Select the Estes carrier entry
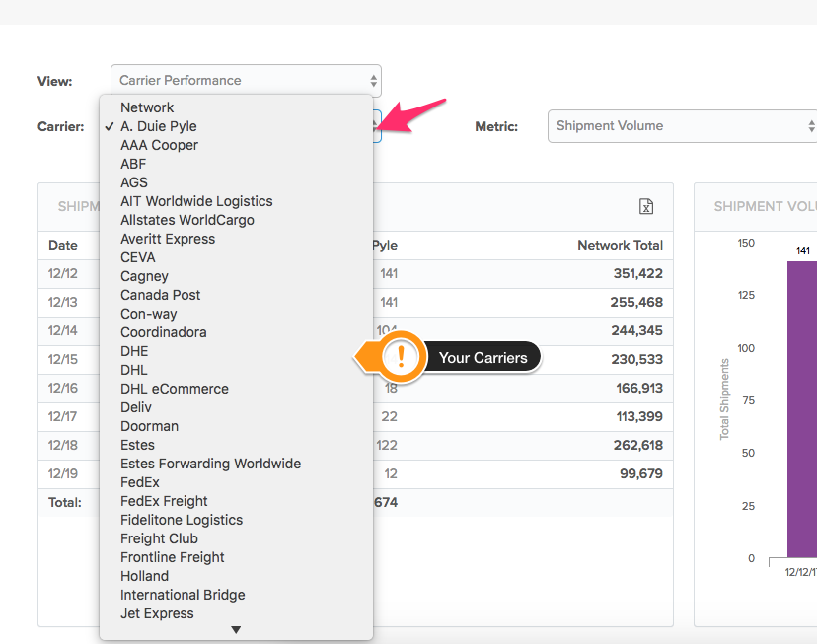 point(236,445)
